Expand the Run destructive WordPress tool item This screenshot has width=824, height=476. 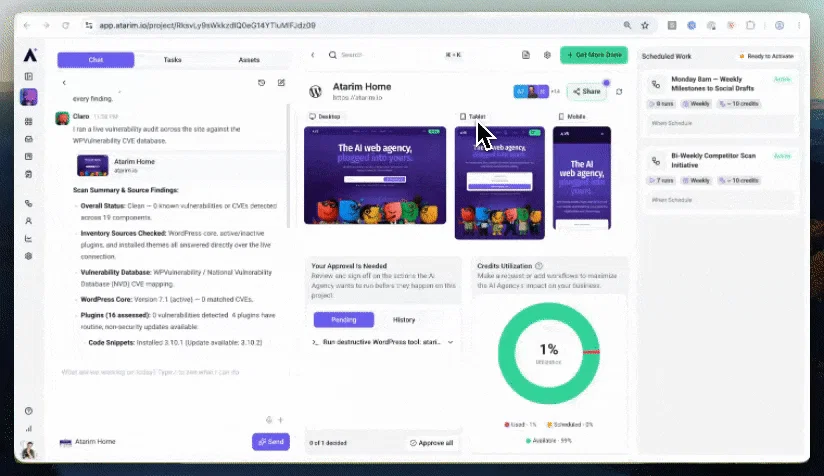pyautogui.click(x=383, y=342)
